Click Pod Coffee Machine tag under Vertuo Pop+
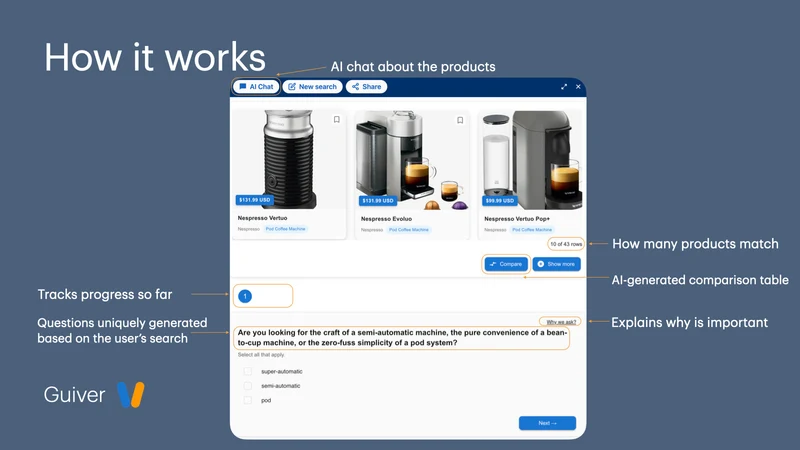800x450 pixels. click(532, 230)
